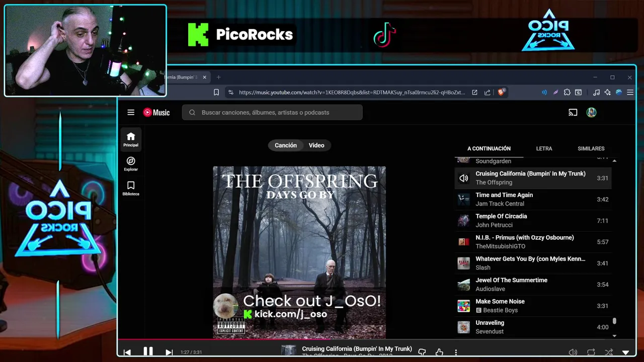Click the bookmark icon in address bar
The height and width of the screenshot is (362, 644).
pos(216,93)
